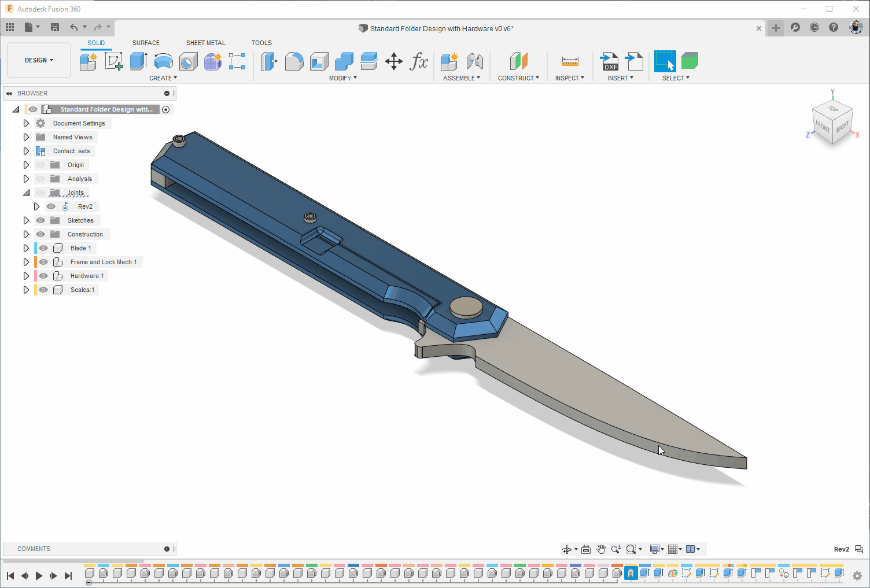Click the Insert Derive icon

click(634, 61)
